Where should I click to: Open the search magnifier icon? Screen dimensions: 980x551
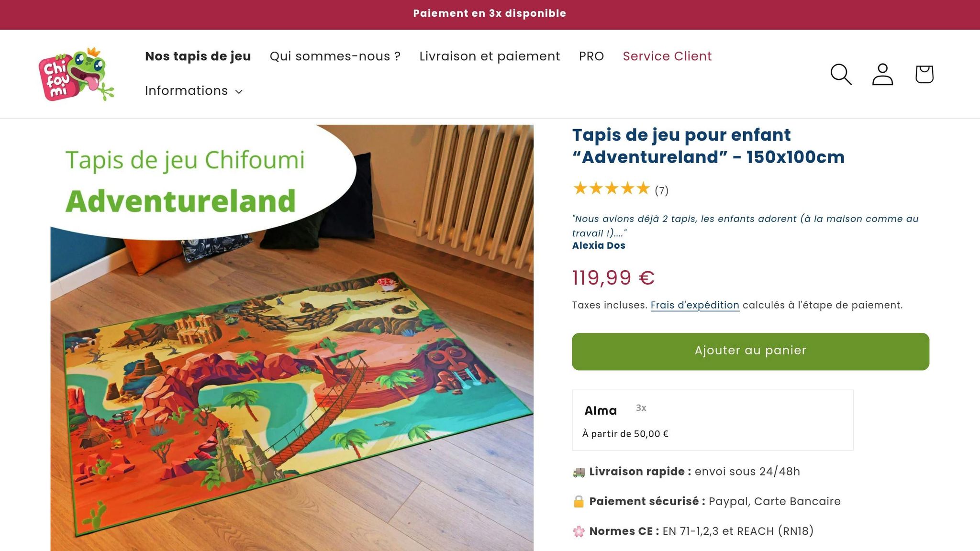click(841, 74)
